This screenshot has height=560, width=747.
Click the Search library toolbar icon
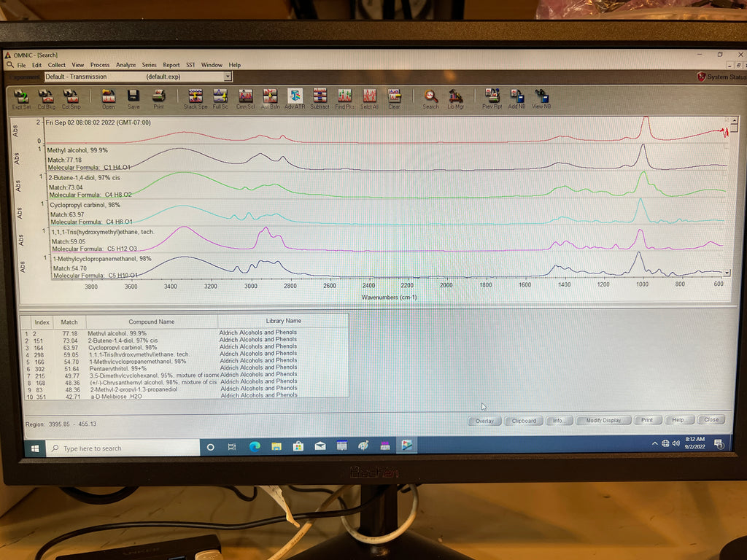430,99
